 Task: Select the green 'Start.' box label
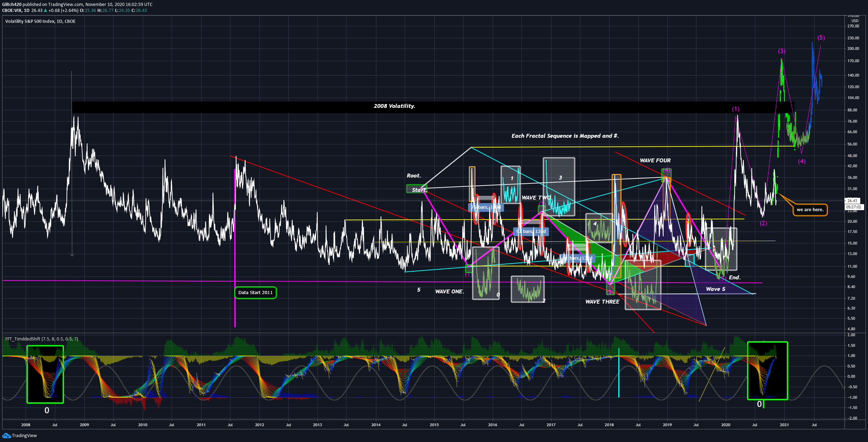pyautogui.click(x=417, y=189)
